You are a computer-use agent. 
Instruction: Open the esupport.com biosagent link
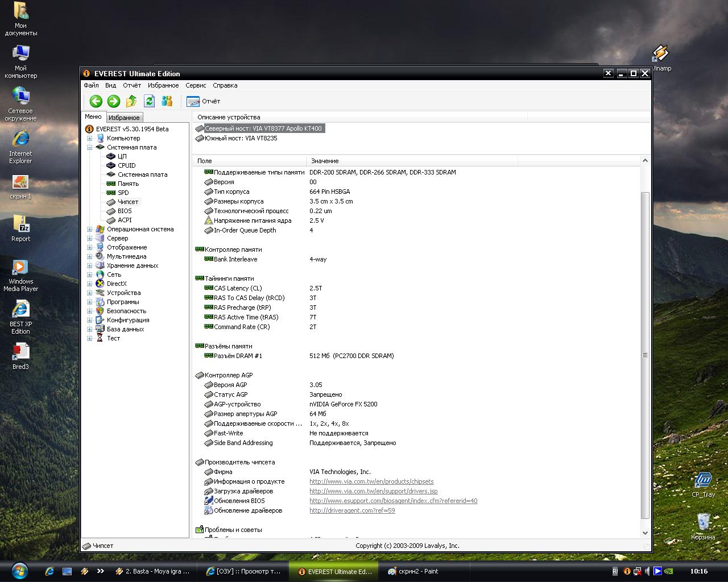(394, 501)
